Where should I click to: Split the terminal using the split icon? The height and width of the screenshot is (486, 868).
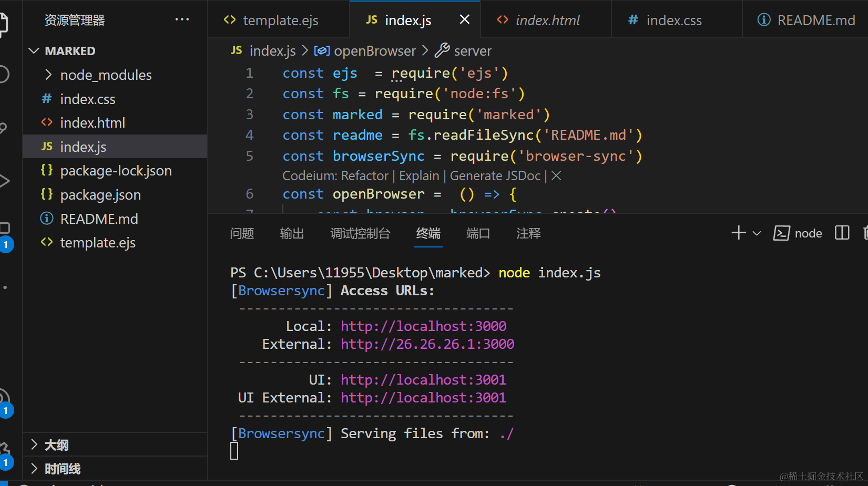(842, 233)
